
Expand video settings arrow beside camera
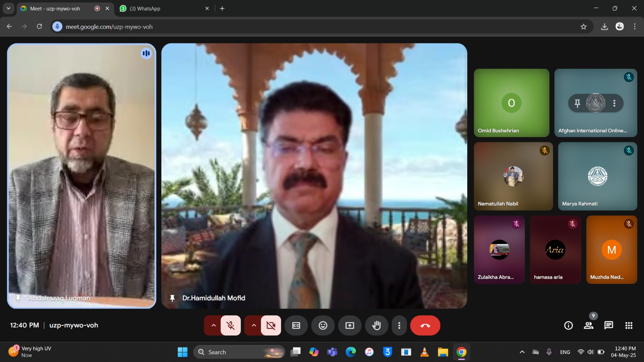pos(254,325)
